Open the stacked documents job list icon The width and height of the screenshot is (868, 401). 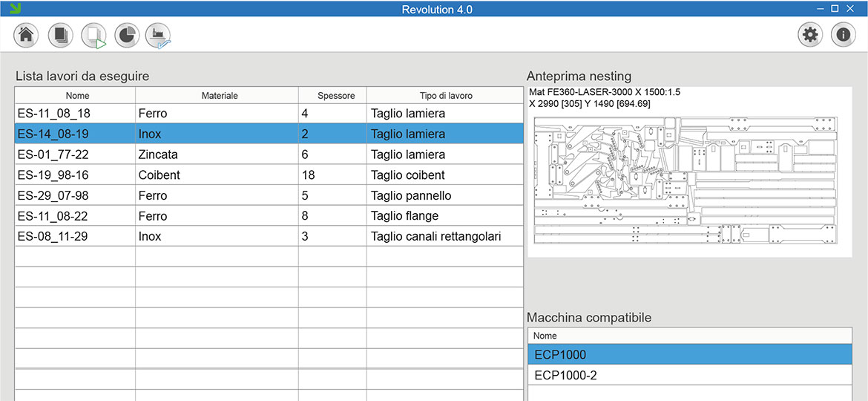[x=60, y=36]
